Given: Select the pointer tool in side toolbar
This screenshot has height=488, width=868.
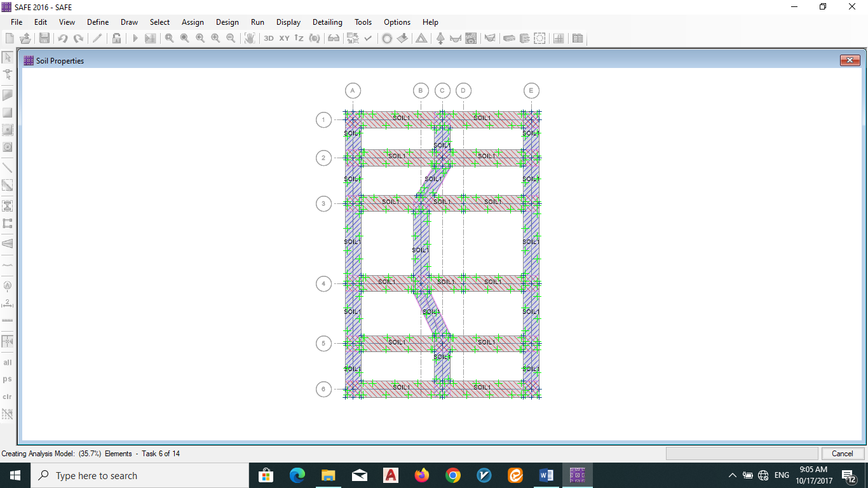Looking at the screenshot, I should 8,57.
